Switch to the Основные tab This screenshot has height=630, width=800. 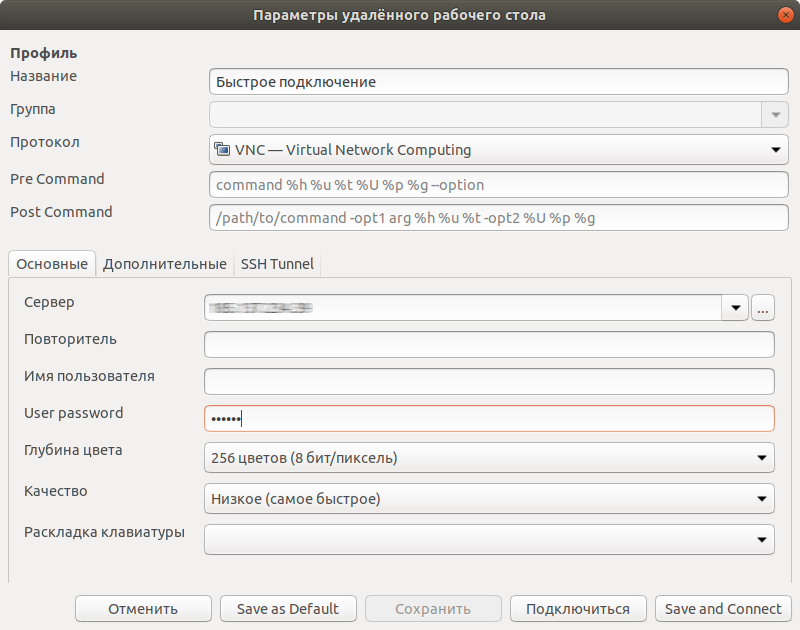click(x=52, y=264)
